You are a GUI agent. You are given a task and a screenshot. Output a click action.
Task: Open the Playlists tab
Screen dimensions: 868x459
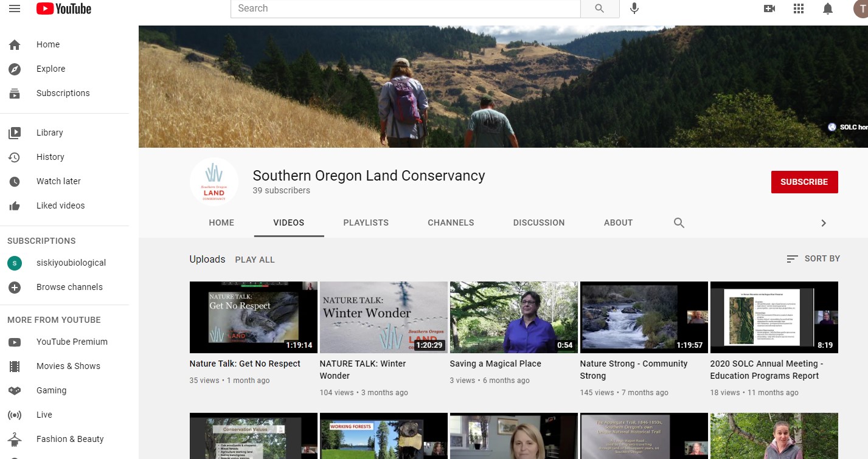coord(366,223)
